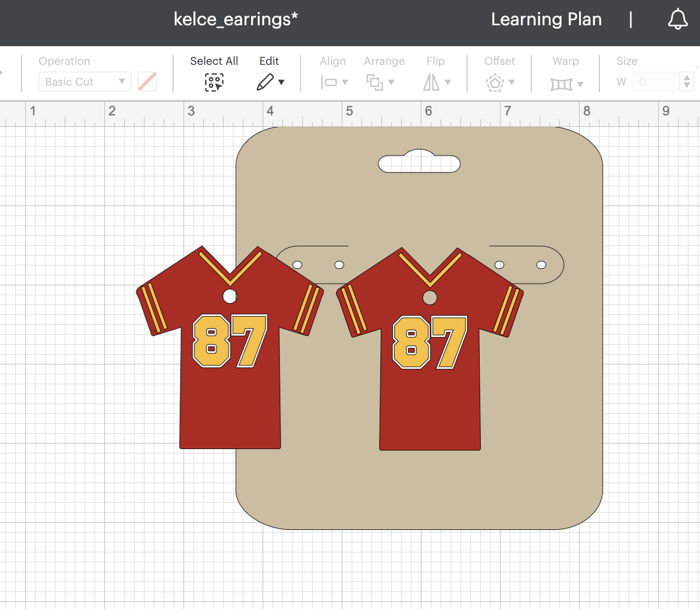Click the Size width input field

coord(657,82)
